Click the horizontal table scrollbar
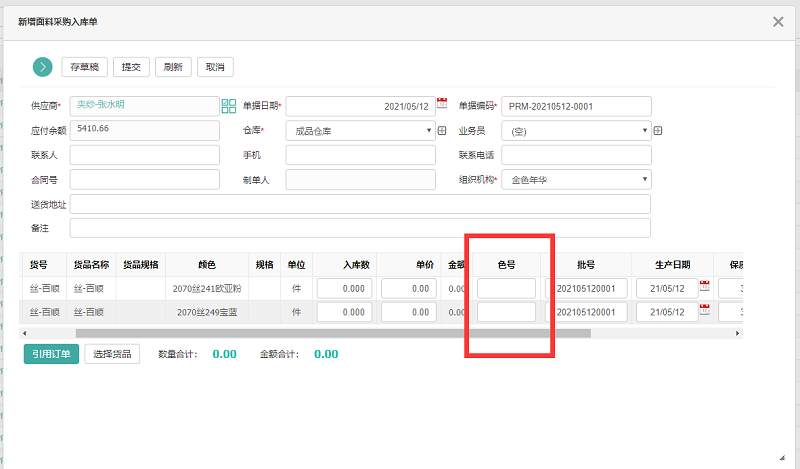The height and width of the screenshot is (469, 800). click(x=332, y=333)
